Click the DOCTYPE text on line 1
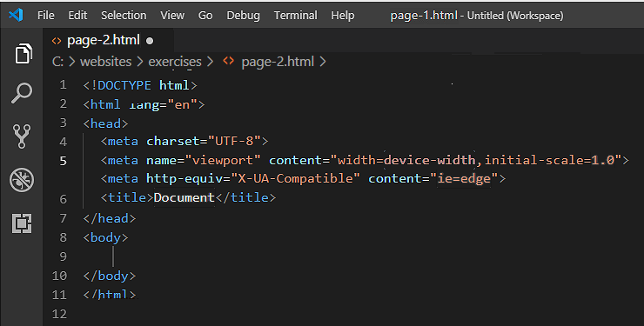 (x=124, y=85)
